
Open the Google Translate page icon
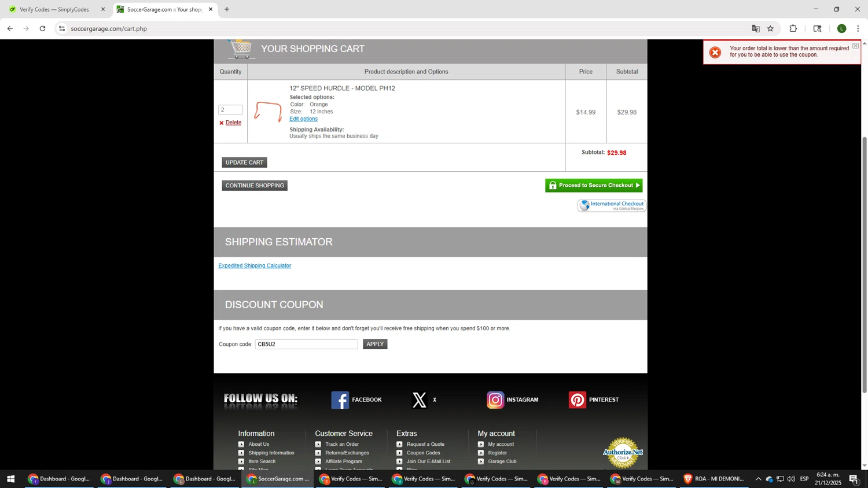(755, 28)
